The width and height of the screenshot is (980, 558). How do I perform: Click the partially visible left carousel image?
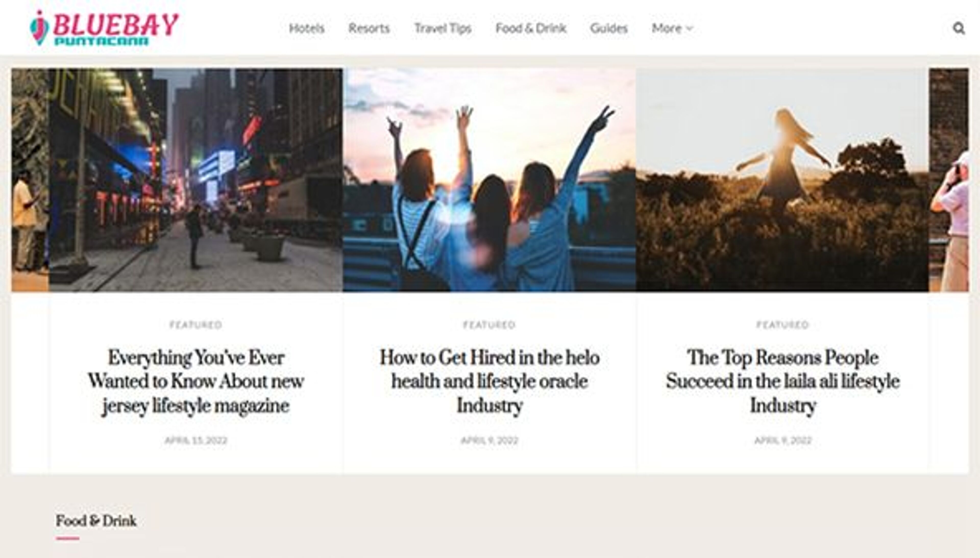click(x=30, y=180)
